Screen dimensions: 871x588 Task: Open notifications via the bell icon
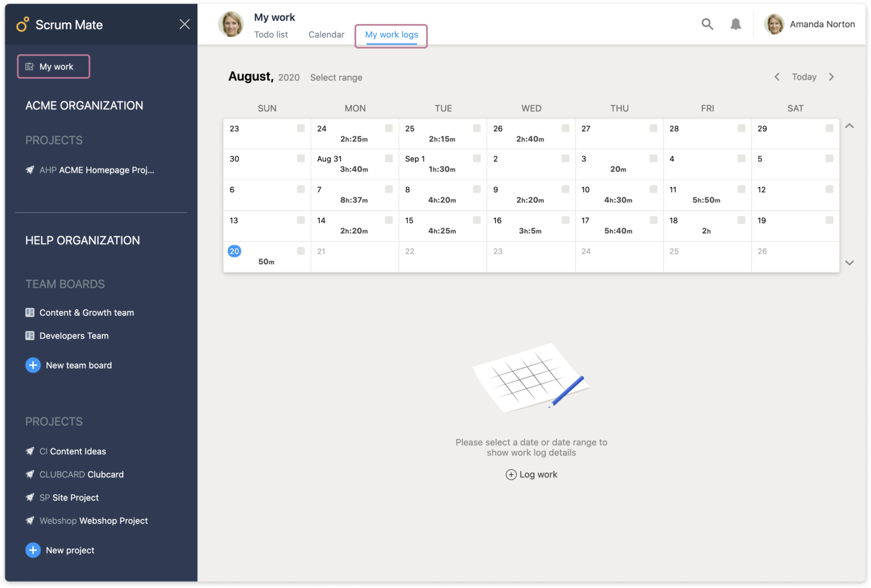click(x=735, y=24)
